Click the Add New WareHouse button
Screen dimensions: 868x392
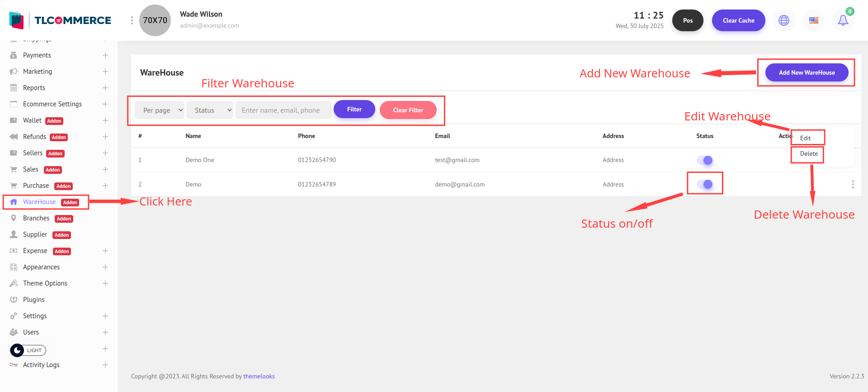[x=807, y=72]
